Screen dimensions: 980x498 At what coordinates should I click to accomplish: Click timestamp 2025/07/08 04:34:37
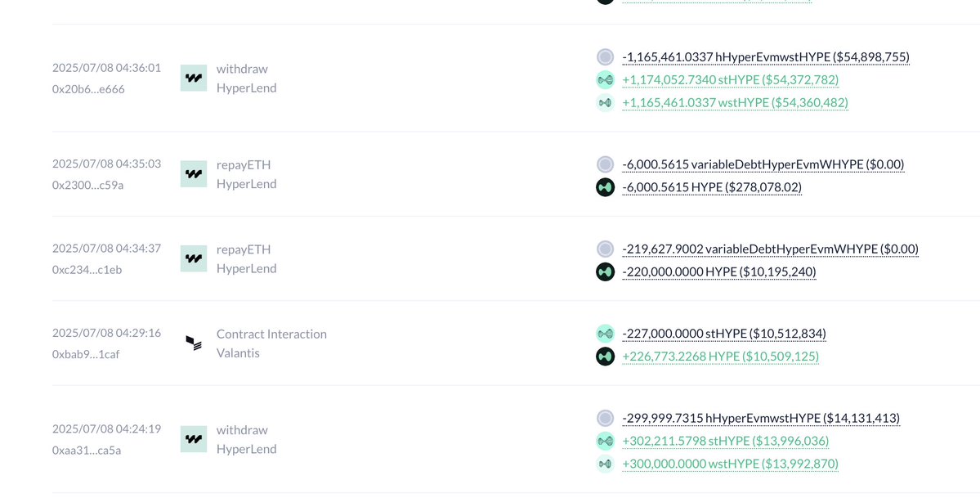click(x=106, y=249)
